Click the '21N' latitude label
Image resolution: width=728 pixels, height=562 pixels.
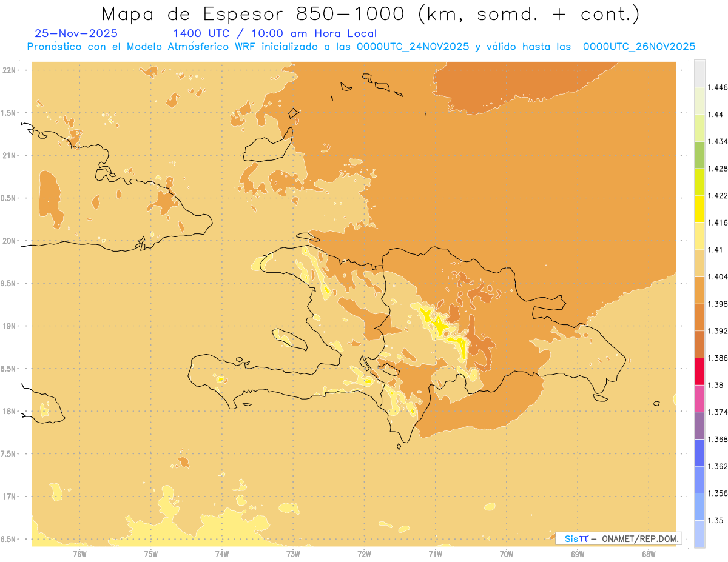click(x=10, y=155)
